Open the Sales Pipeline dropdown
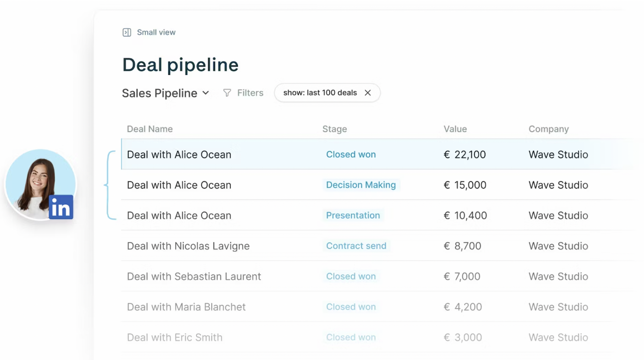 click(165, 93)
